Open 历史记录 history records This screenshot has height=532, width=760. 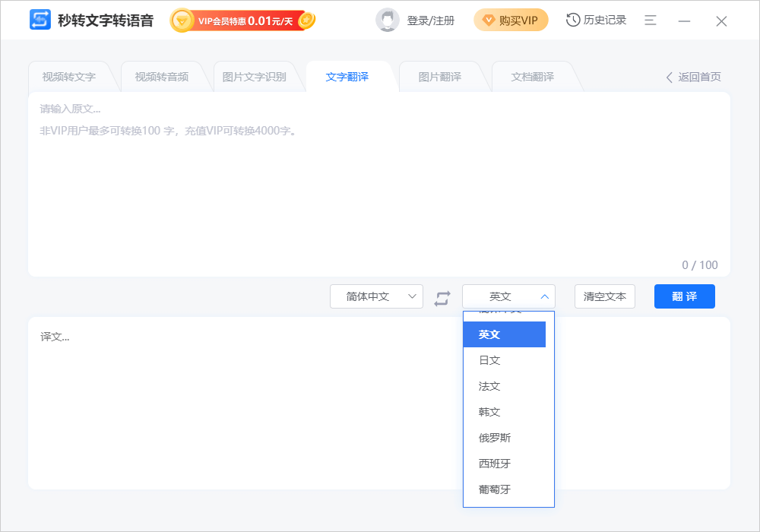click(x=597, y=21)
